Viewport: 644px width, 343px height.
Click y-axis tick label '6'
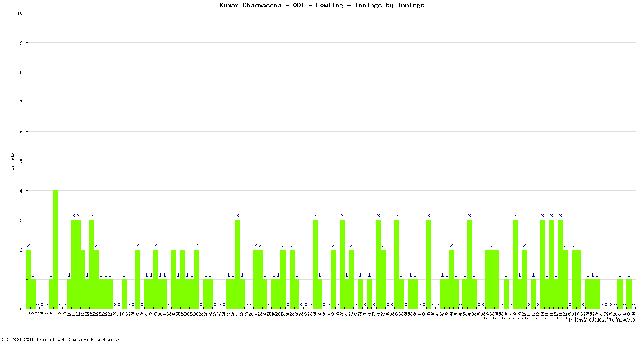pos(21,132)
